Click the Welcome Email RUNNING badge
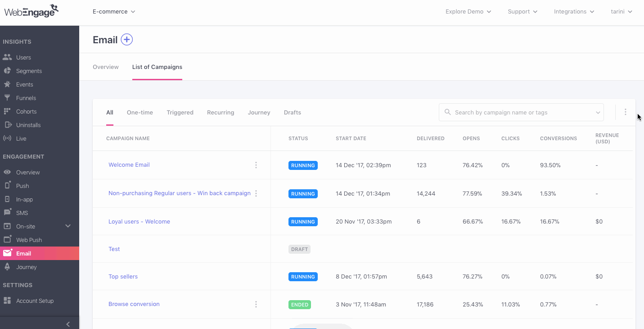644x329 pixels. coord(303,165)
